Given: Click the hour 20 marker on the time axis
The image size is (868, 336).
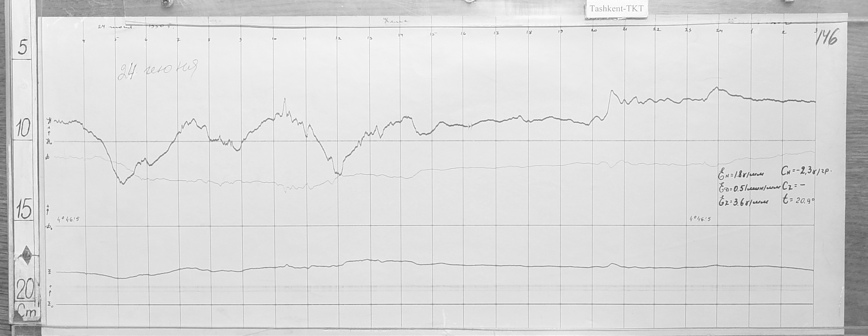Looking at the screenshot, I should point(593,31).
